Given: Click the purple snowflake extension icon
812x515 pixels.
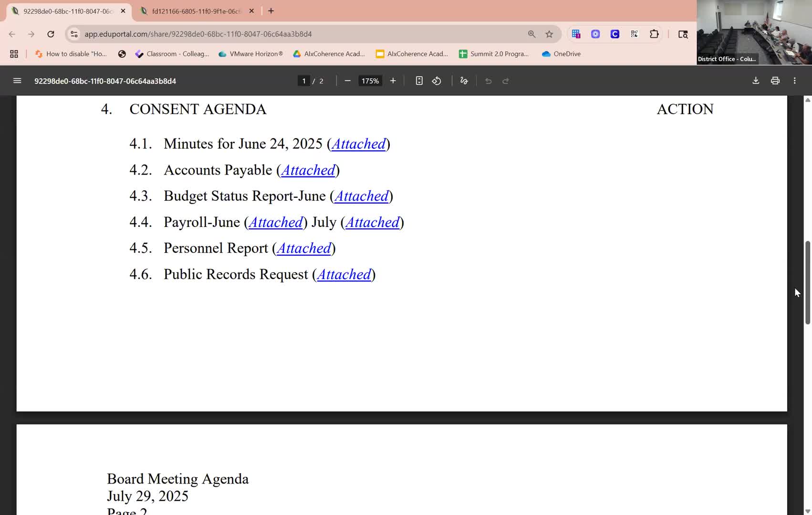Looking at the screenshot, I should (595, 34).
